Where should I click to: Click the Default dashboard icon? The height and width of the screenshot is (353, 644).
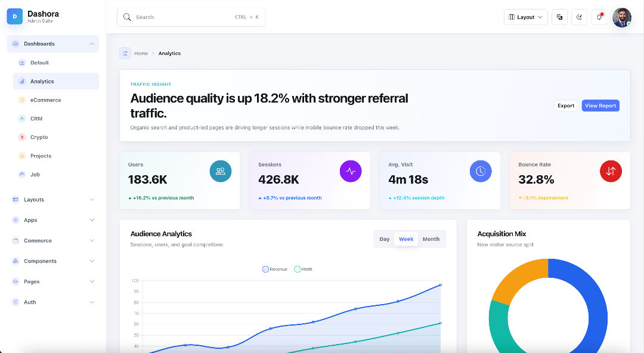22,63
